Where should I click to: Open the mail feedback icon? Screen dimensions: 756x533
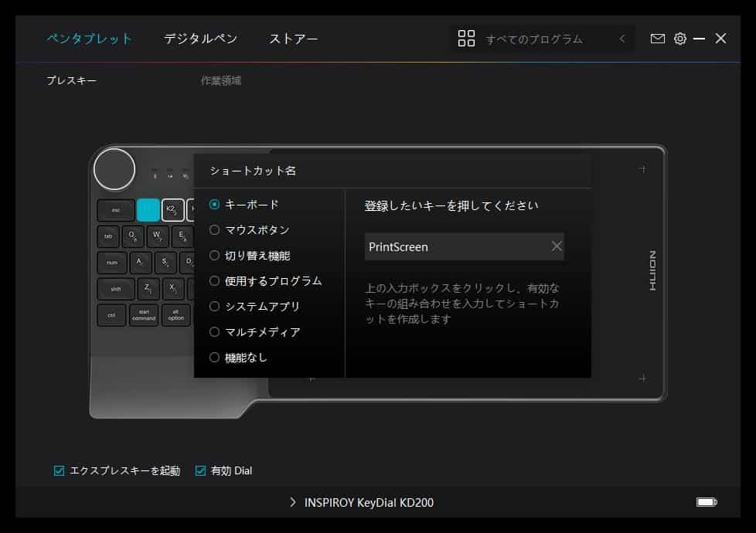point(657,39)
